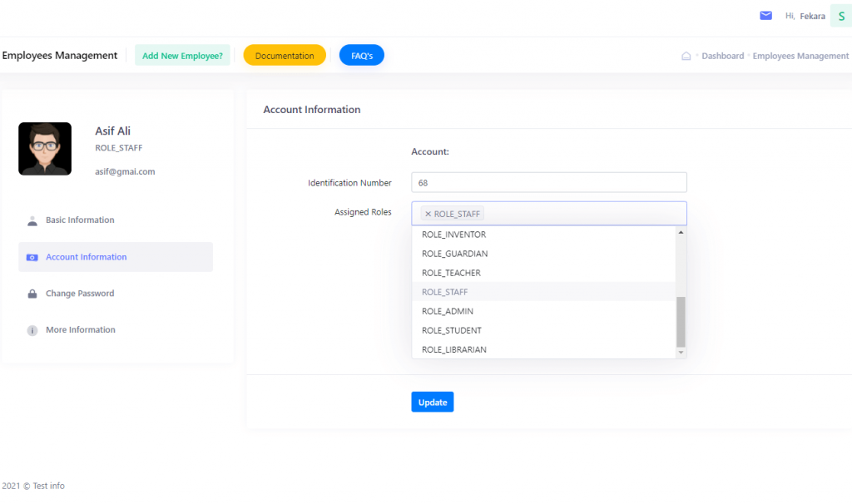Click the Identification Number input field
This screenshot has height=504, width=852.
pyautogui.click(x=548, y=182)
